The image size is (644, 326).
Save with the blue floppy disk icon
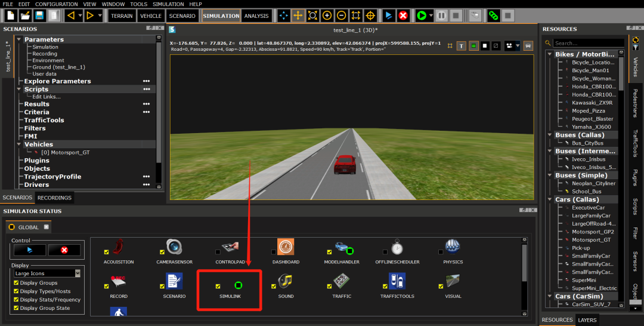click(39, 16)
